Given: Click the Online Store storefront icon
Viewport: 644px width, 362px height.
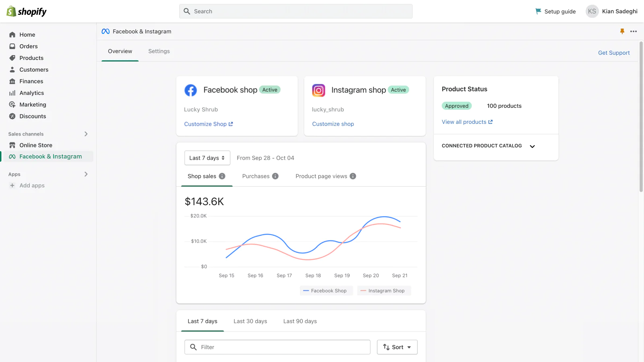Looking at the screenshot, I should click(12, 145).
